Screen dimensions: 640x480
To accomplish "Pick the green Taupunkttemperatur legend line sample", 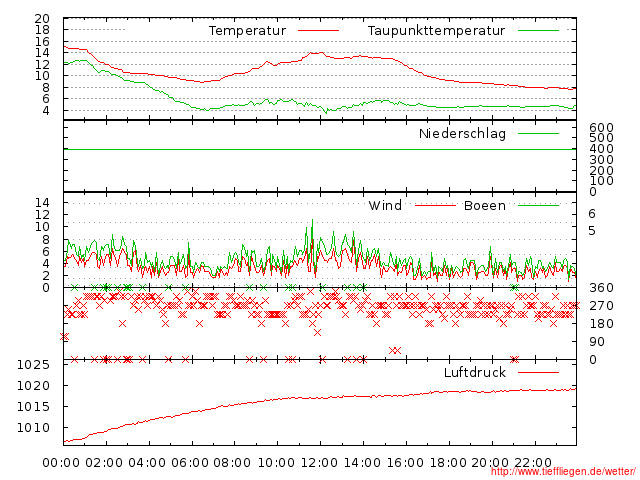I will (538, 31).
